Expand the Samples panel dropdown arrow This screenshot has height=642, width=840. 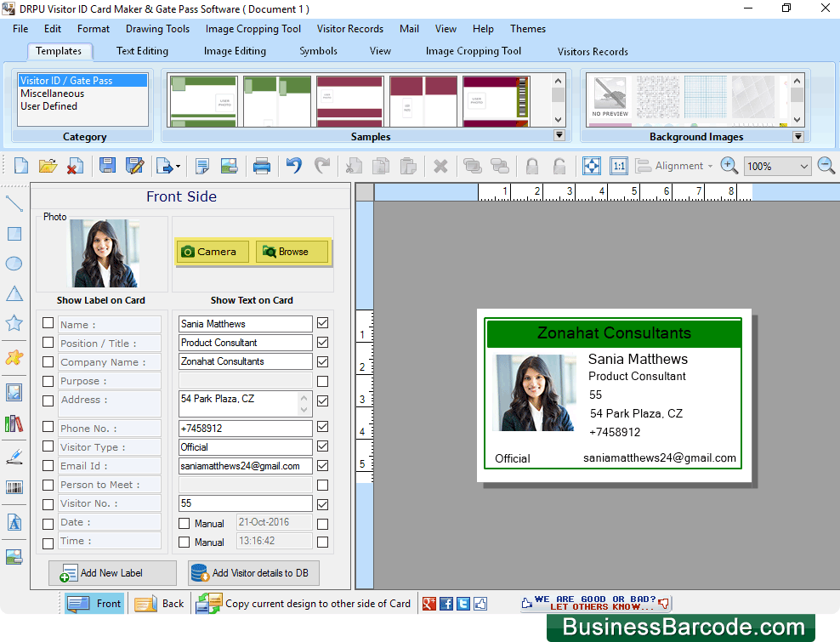click(x=559, y=134)
